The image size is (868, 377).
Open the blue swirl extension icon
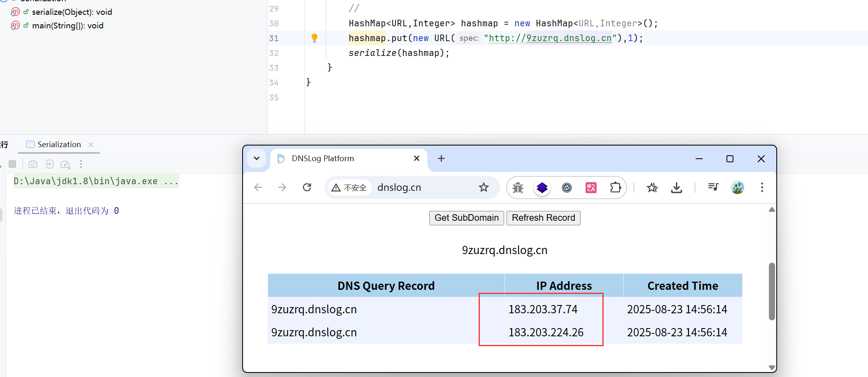pyautogui.click(x=567, y=188)
